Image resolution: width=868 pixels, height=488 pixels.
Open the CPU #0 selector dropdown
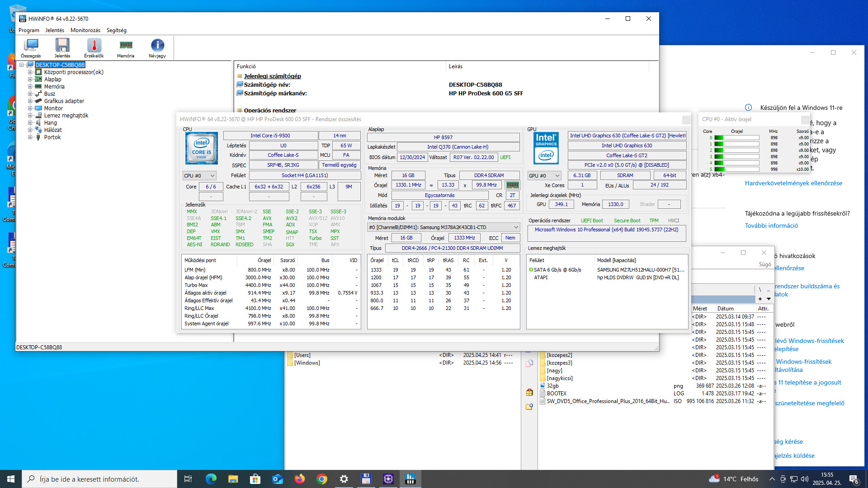199,176
